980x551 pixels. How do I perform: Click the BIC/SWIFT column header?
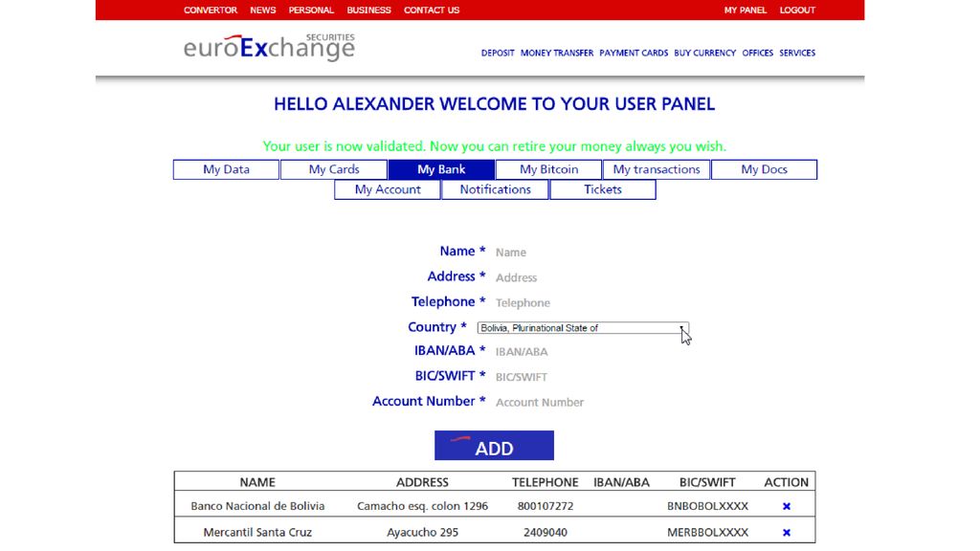coord(707,482)
